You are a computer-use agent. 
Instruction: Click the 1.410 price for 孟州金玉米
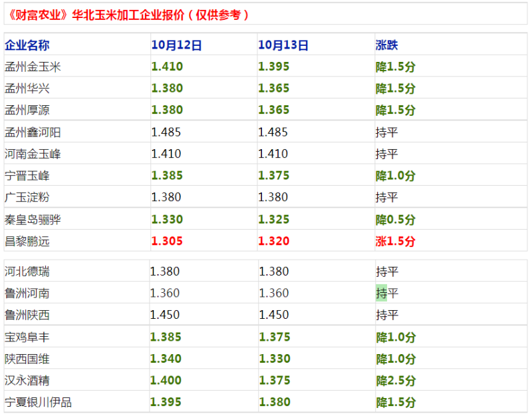pos(167,67)
